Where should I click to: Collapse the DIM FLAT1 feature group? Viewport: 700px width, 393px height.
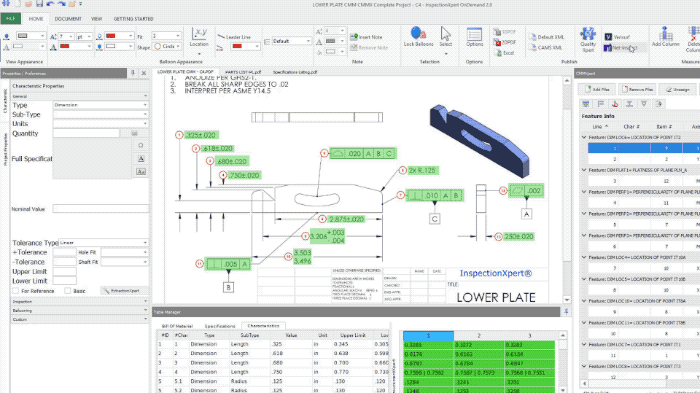click(x=584, y=170)
